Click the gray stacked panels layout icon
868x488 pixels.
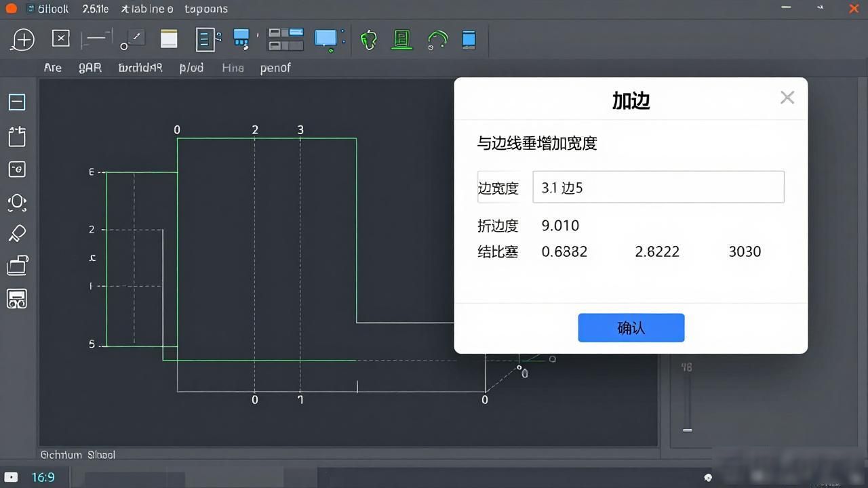tap(285, 39)
